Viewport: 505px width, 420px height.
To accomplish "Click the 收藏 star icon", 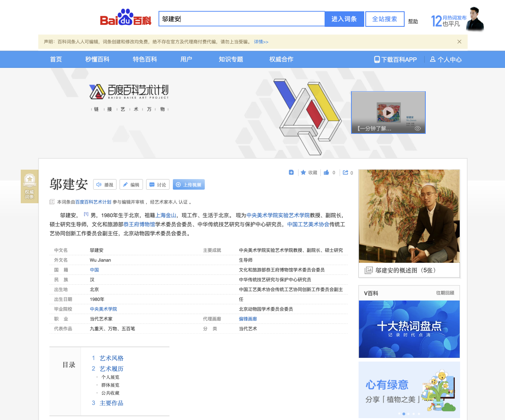I will coord(303,172).
